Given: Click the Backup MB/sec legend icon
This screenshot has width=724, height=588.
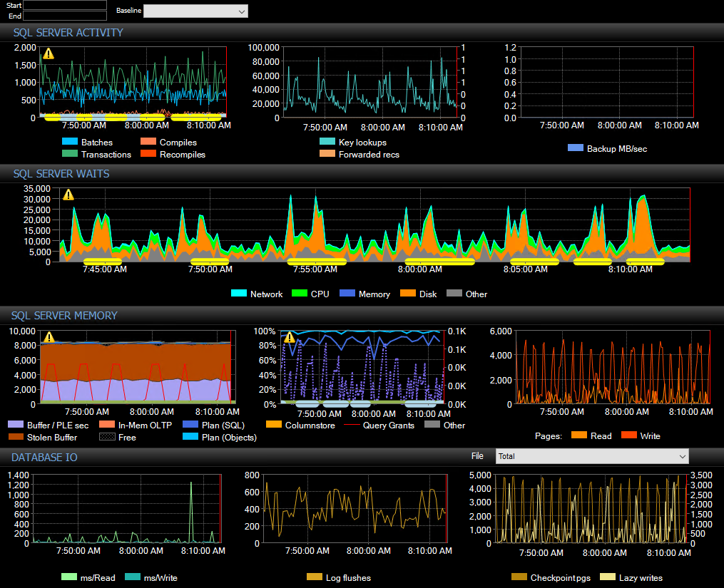Looking at the screenshot, I should [x=575, y=148].
